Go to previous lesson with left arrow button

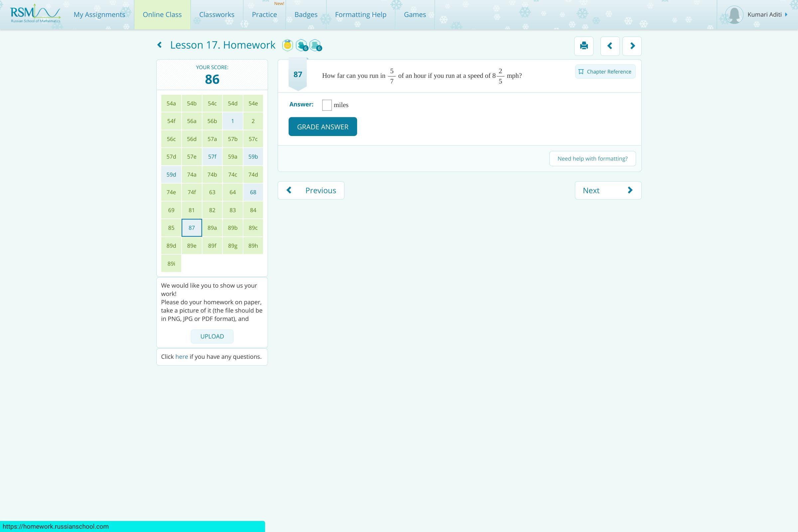click(610, 46)
